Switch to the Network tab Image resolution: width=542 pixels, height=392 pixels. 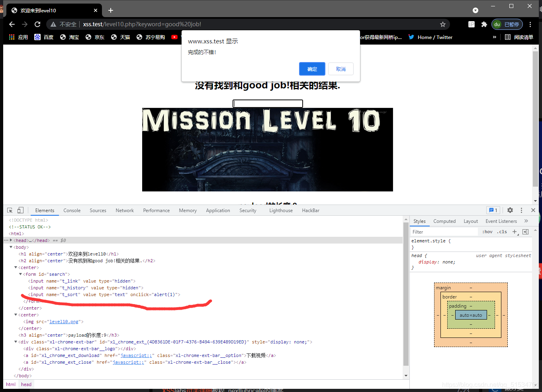coord(125,211)
